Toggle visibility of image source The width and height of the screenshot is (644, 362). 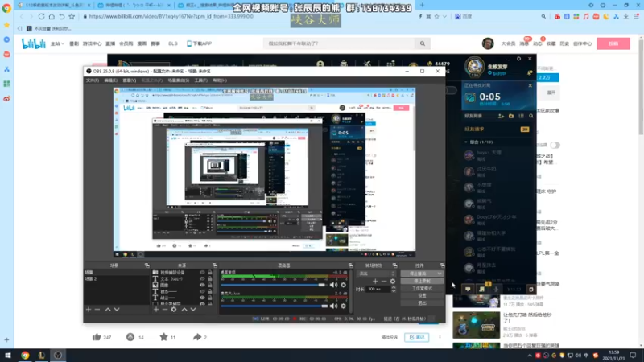tap(202, 285)
